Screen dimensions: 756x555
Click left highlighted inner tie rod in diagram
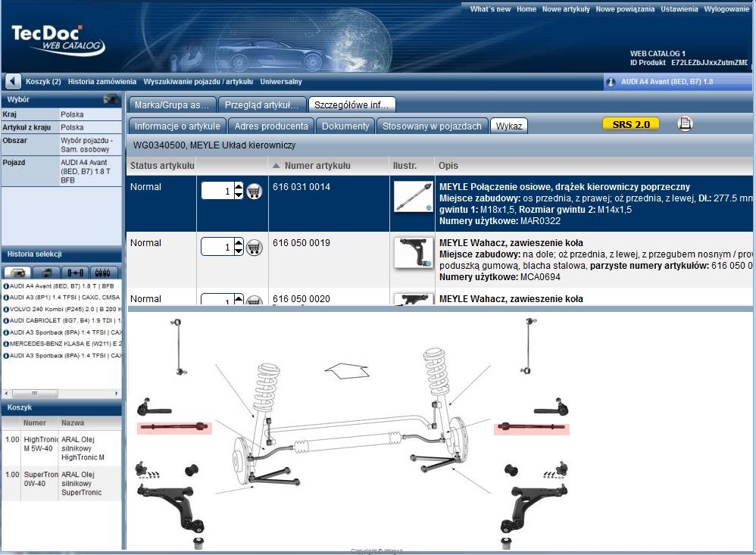174,427
